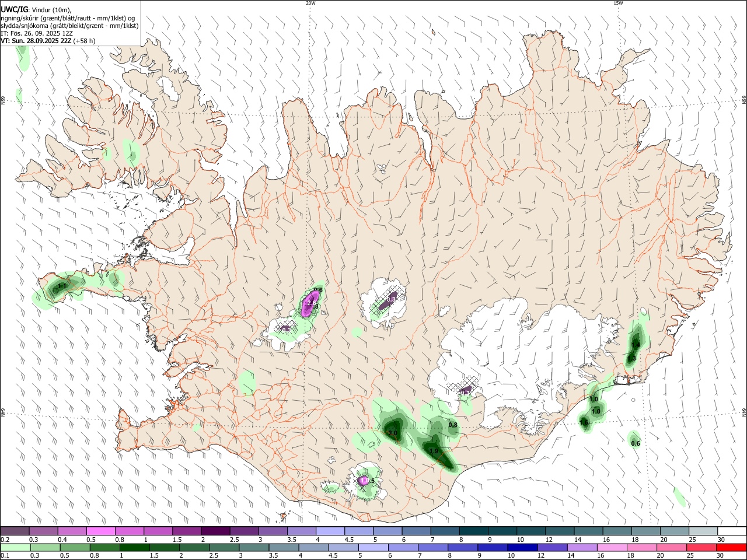Click the white swatch labeled 30 in top row
747x560 pixels.
click(x=731, y=531)
